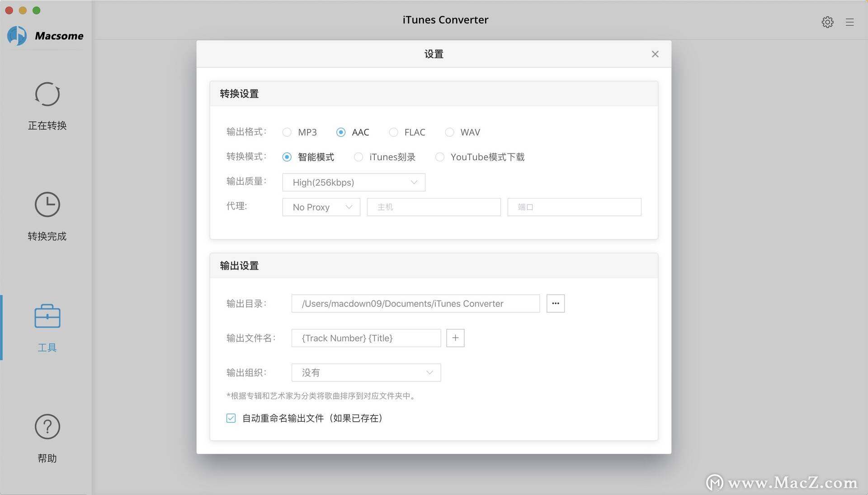Choose 智能模式 conversion mode
868x495 pixels.
287,157
